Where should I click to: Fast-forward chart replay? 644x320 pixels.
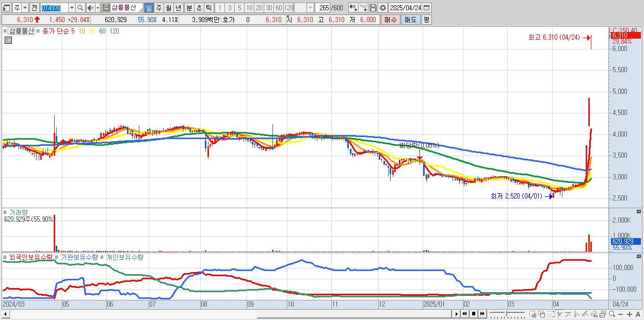coord(482,314)
